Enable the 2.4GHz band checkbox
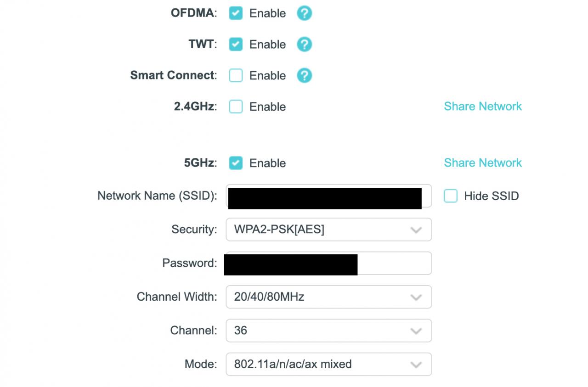The height and width of the screenshot is (387, 588). pyautogui.click(x=236, y=107)
